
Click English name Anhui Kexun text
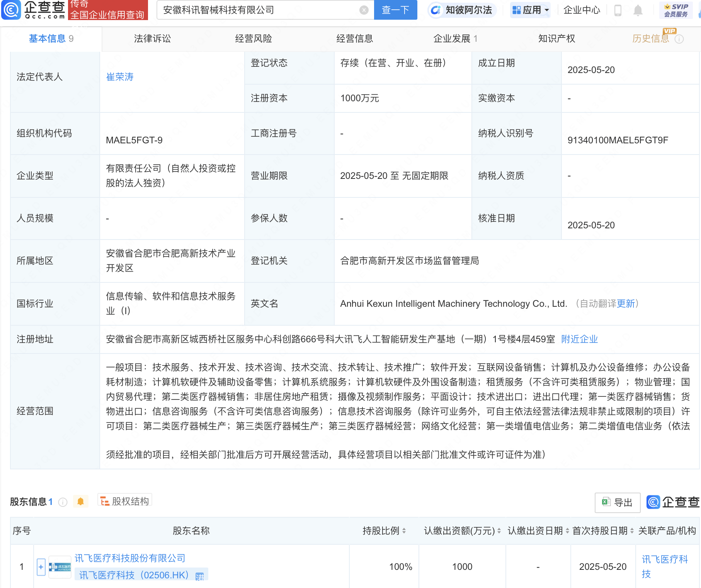[x=454, y=304]
